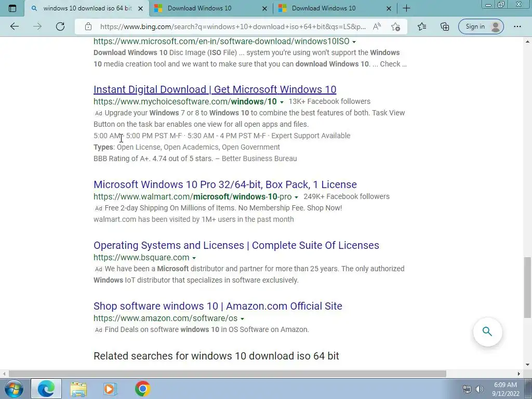
Task: Click the https://www.bsquare.com URL text
Action: click(x=141, y=257)
